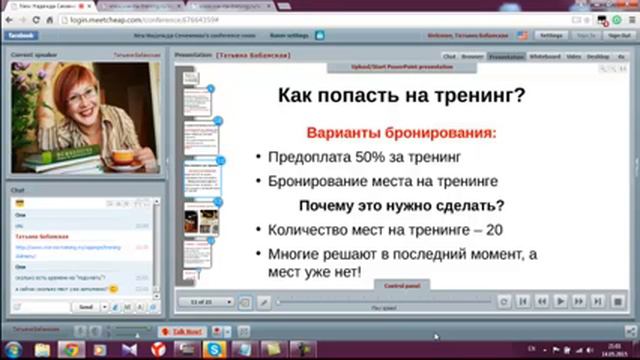This screenshot has width=640, height=360.
Task: Click the browser reload button
Action: [36, 20]
